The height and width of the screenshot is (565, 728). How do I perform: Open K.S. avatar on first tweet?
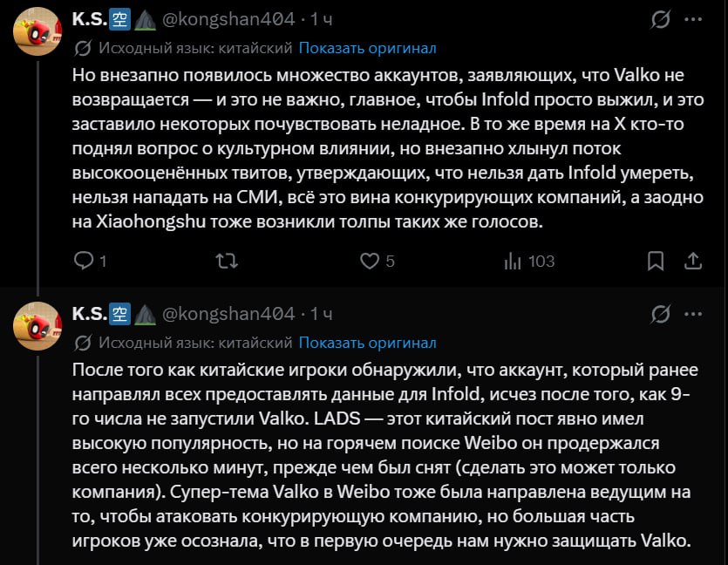tap(37, 31)
